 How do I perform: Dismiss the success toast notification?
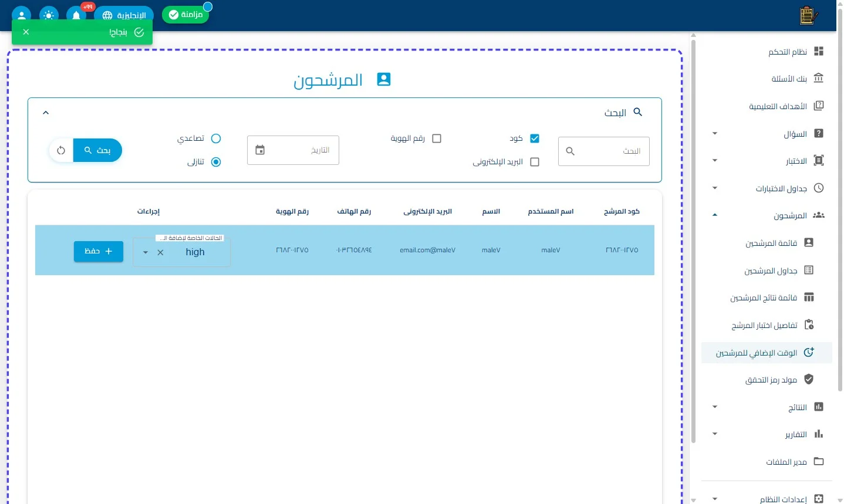26,32
